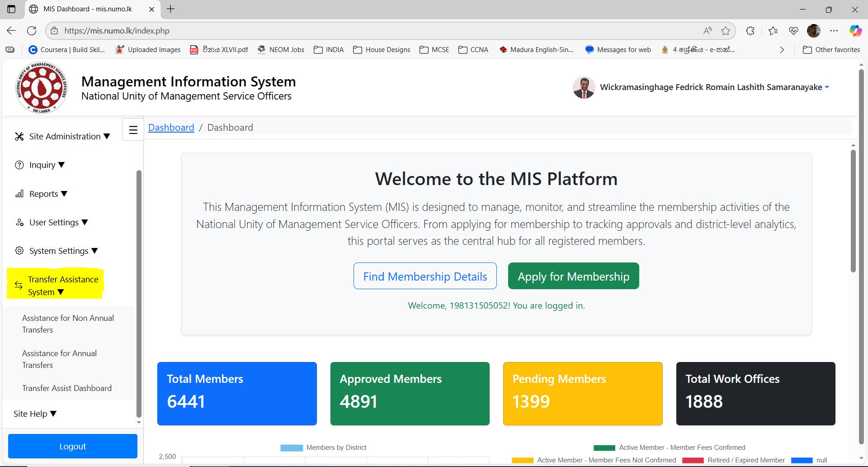
Task: Click the favorites star in the address bar
Action: [726, 30]
